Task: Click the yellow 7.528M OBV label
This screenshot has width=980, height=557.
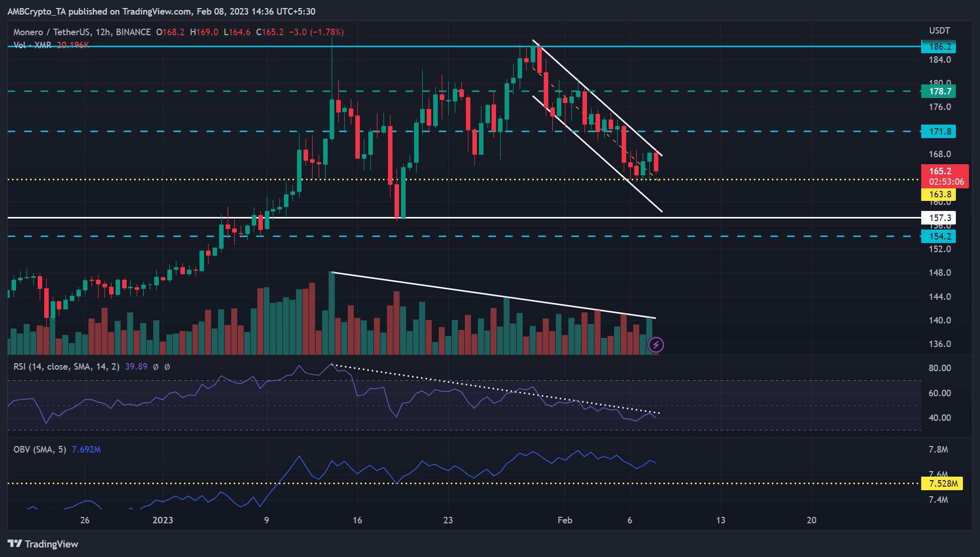Action: pyautogui.click(x=942, y=484)
